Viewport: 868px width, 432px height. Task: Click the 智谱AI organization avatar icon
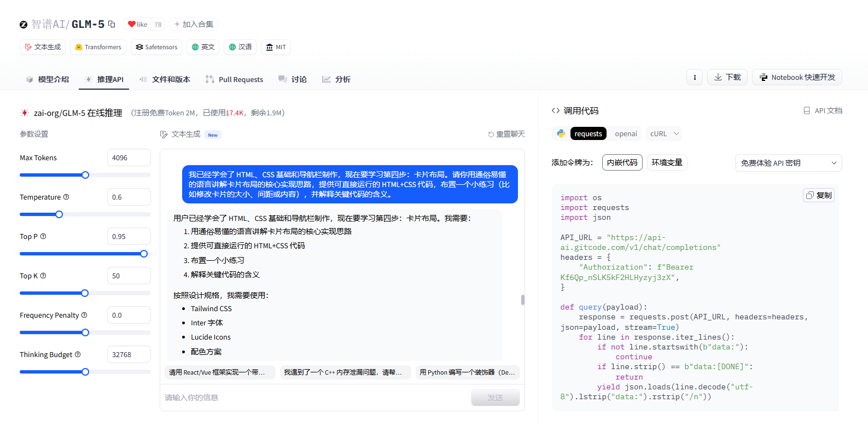[24, 25]
